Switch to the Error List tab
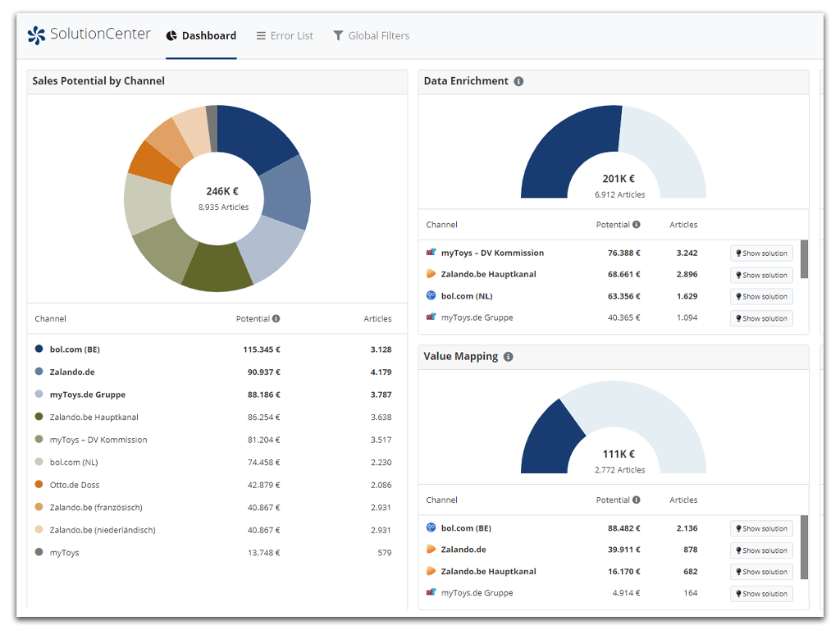840x630 pixels. (285, 36)
